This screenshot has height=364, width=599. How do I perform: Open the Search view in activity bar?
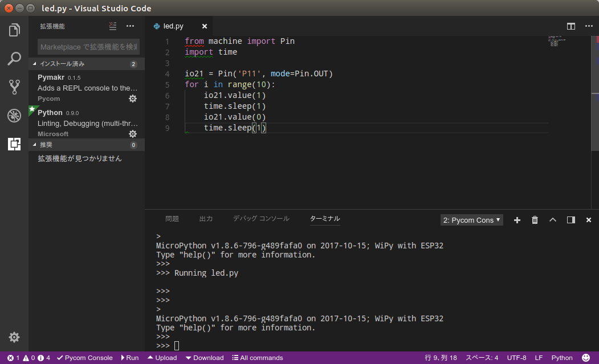point(14,59)
